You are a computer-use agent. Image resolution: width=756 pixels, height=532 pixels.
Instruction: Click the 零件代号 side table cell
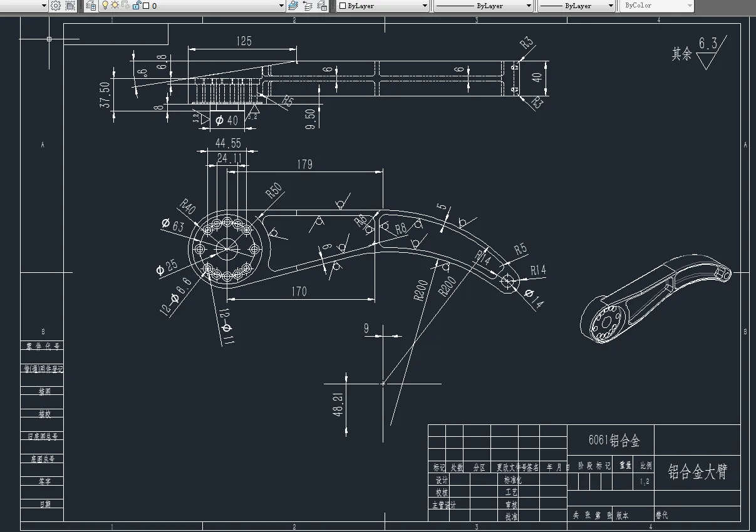[42, 345]
